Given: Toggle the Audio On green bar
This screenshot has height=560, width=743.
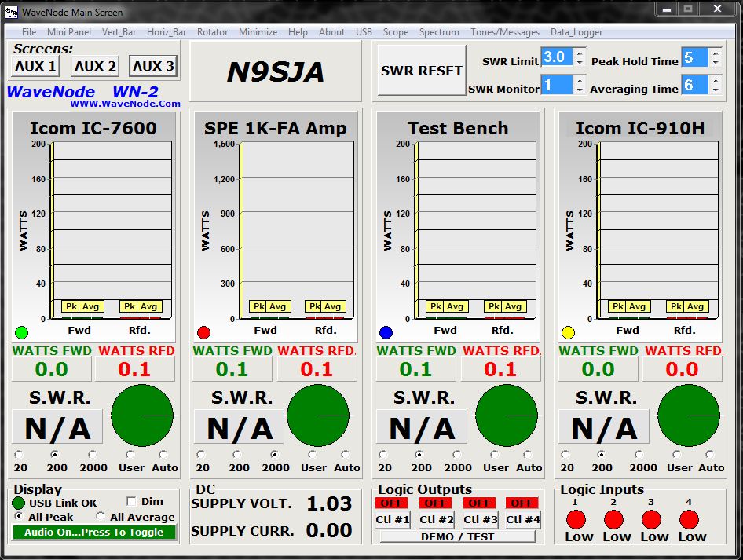Looking at the screenshot, I should click(94, 533).
